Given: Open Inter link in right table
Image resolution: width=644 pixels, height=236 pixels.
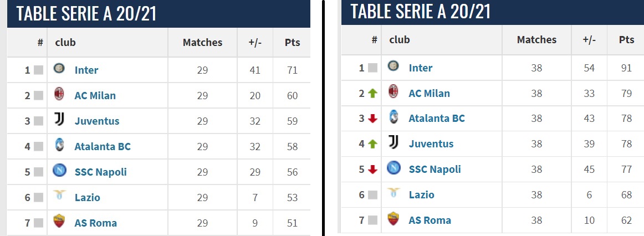Looking at the screenshot, I should [x=421, y=68].
